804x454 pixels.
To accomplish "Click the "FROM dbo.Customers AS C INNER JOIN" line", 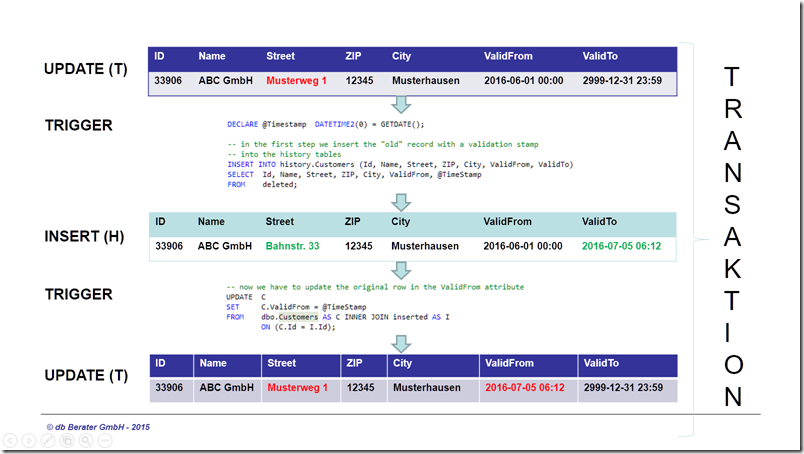I will (338, 317).
